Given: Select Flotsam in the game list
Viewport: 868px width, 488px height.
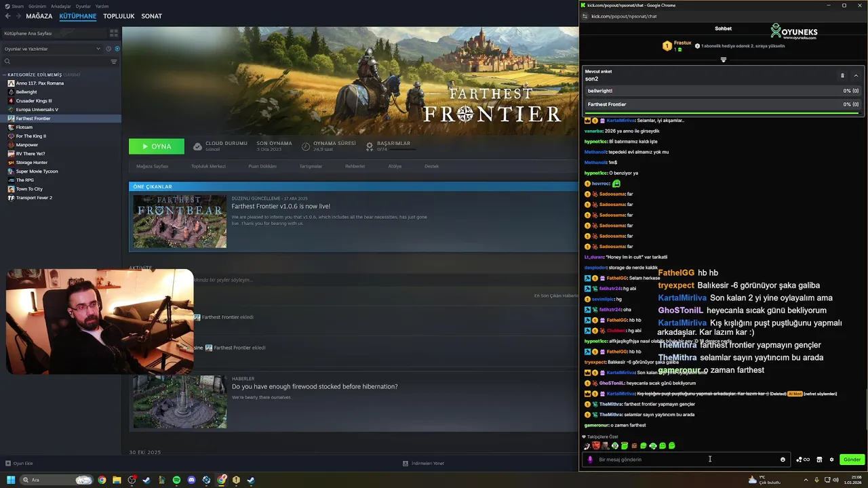Looking at the screenshot, I should 24,127.
